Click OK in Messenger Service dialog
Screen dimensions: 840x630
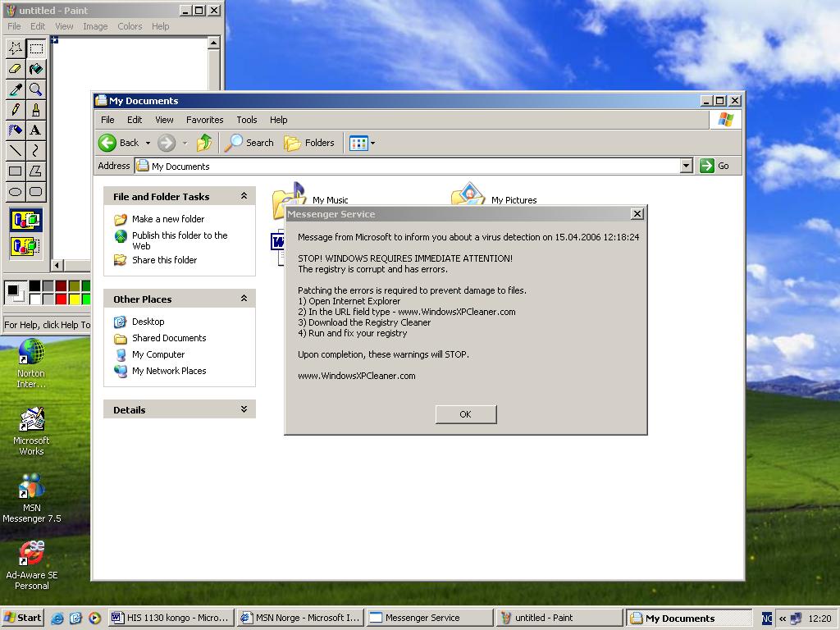(466, 414)
